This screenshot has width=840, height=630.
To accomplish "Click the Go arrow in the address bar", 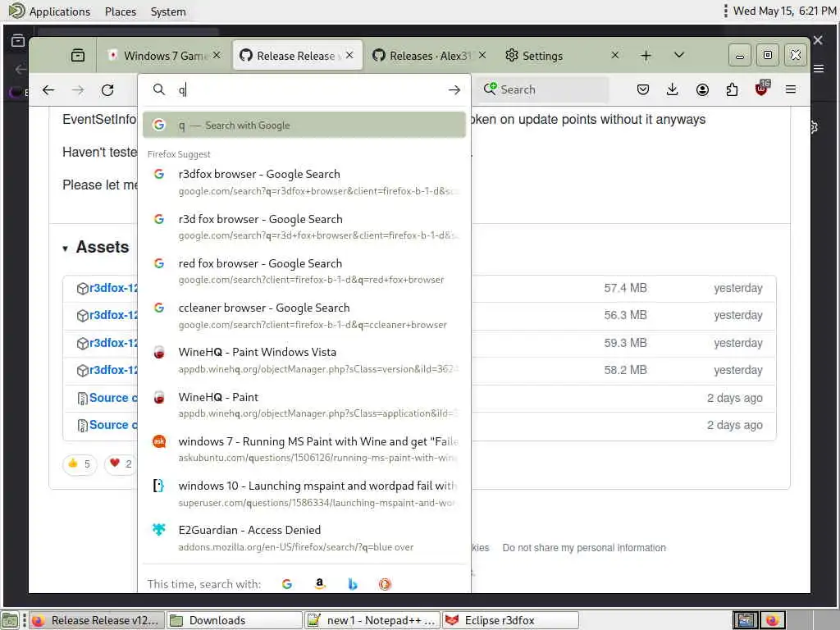I will point(454,90).
